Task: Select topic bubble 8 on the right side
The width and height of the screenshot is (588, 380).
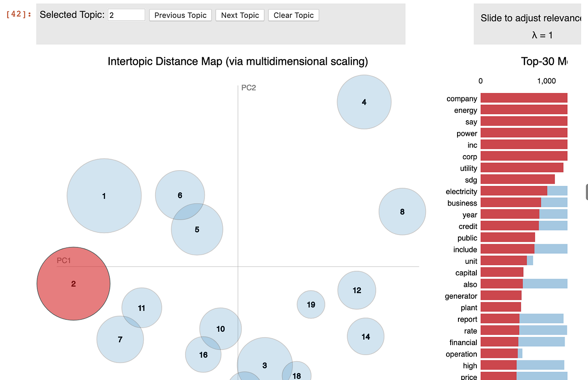Action: [402, 212]
